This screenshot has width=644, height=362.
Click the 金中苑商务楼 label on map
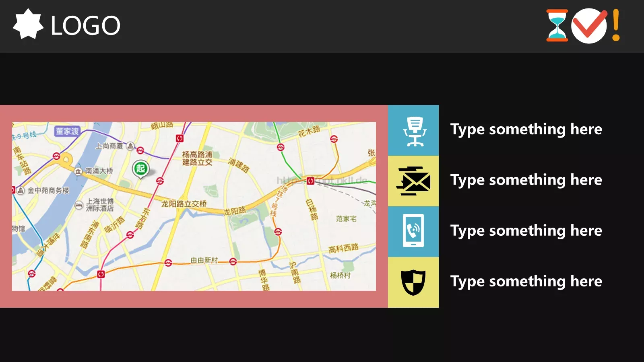(x=48, y=190)
